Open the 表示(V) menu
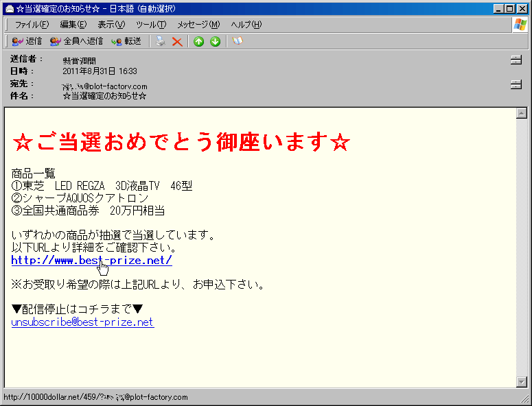The height and width of the screenshot is (406, 532). click(111, 25)
